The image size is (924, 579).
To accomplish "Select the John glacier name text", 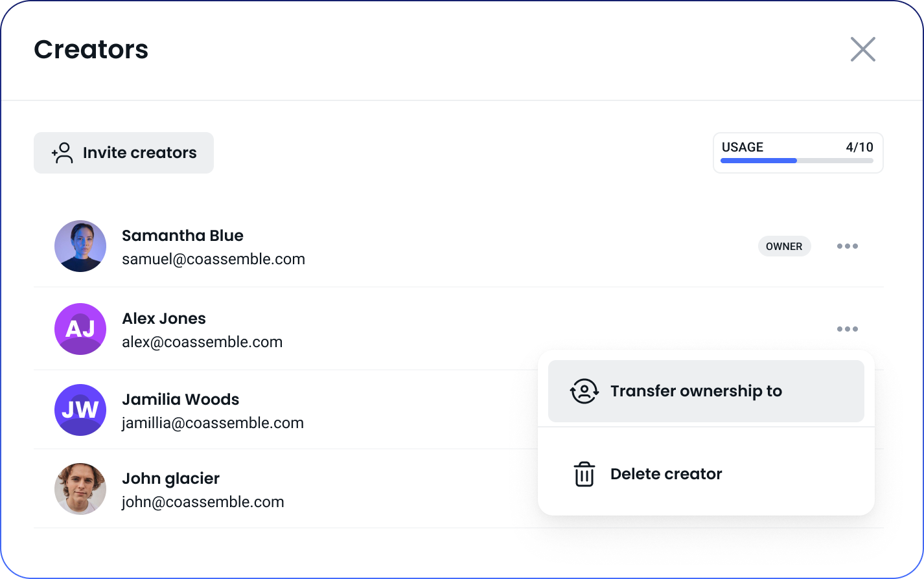I will click(171, 479).
